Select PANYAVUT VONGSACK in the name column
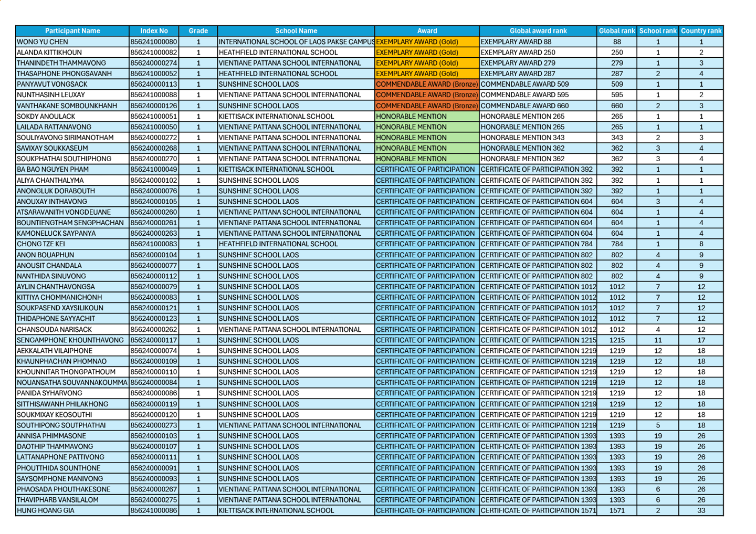Image resolution: width=756 pixels, height=534 pixels. click(72, 84)
